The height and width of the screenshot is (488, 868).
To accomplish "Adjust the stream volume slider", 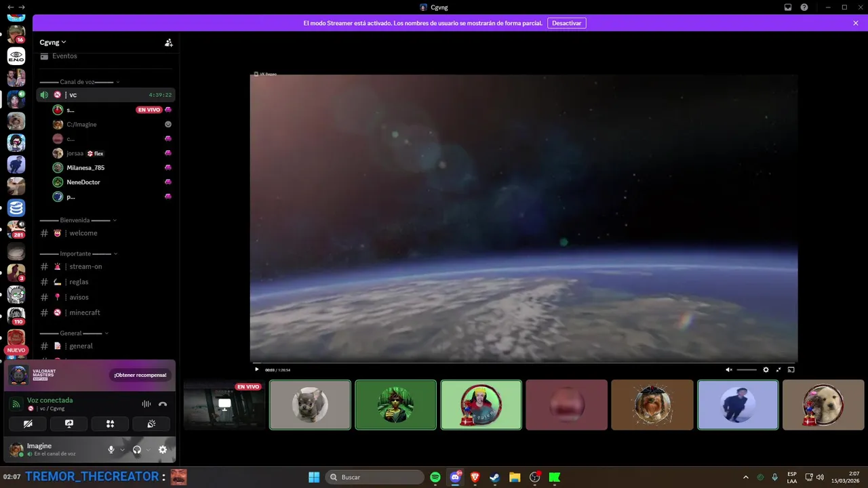I will coord(747,370).
